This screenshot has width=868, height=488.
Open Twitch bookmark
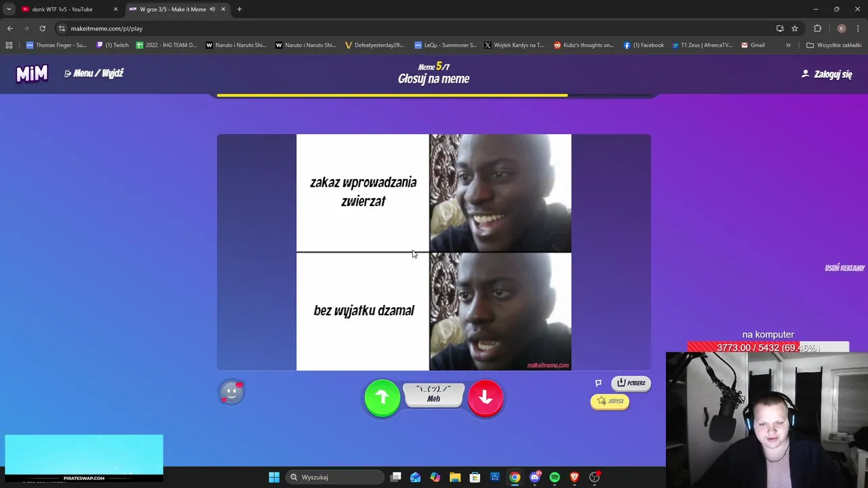(113, 45)
